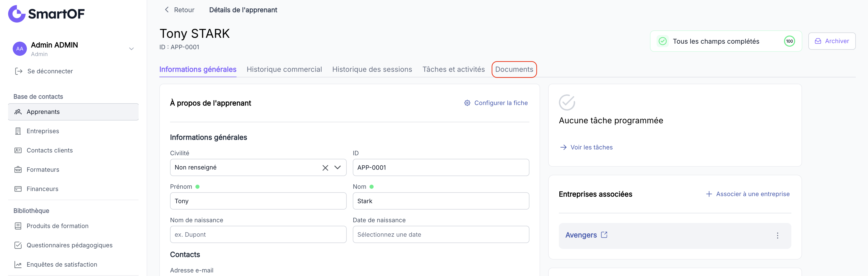
Task: Click the Financeurs card icon
Action: click(18, 189)
